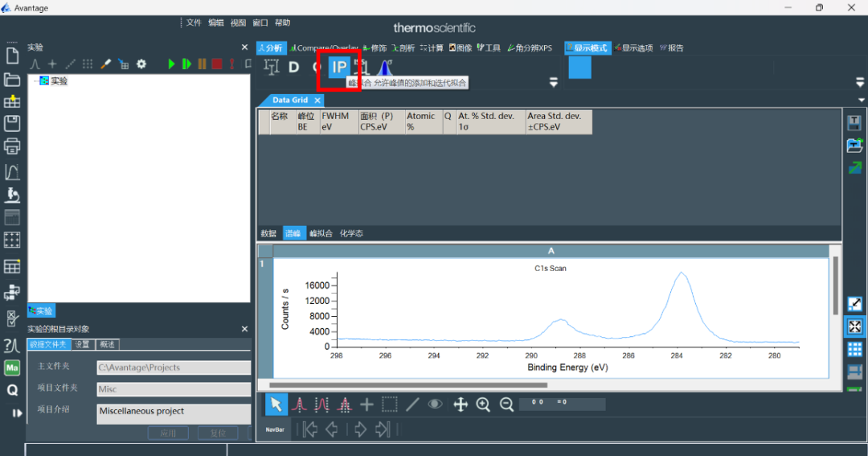Click the plus icon in experiment toolbar
Screen dimensions: 868x456
[x=52, y=64]
